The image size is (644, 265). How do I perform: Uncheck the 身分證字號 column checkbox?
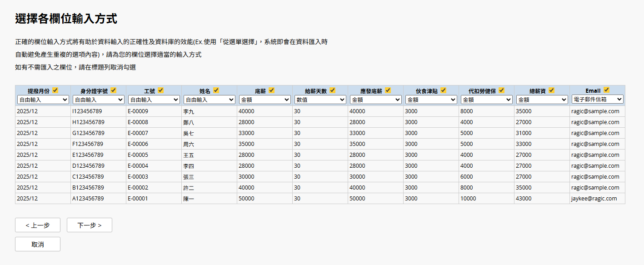coord(114,90)
